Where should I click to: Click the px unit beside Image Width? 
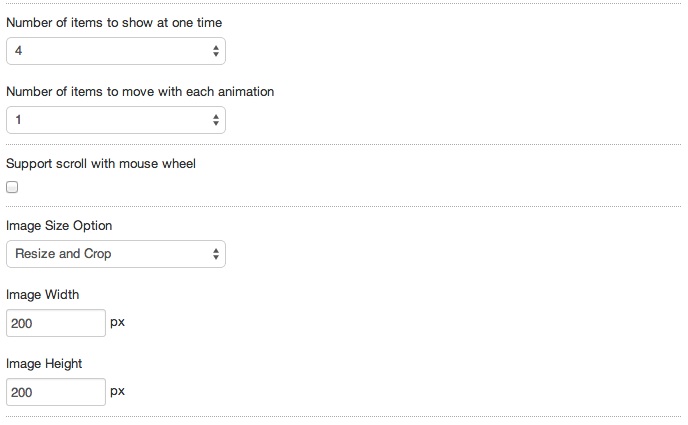pos(117,323)
